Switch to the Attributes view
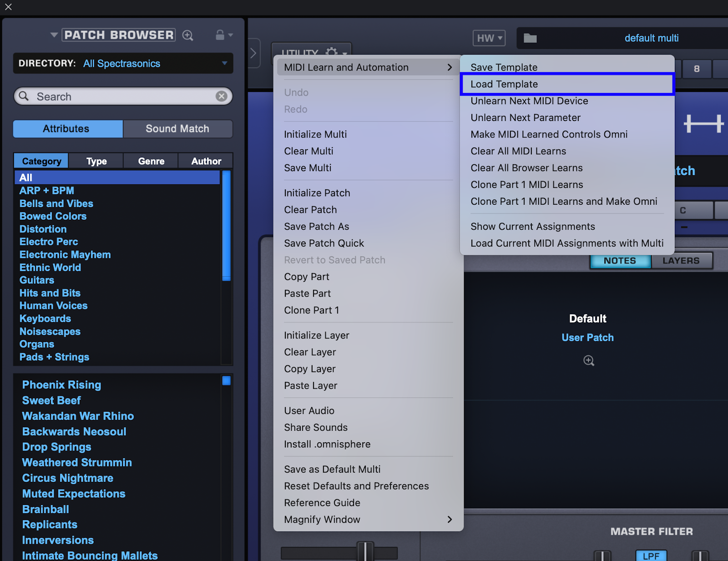728x561 pixels. (68, 129)
